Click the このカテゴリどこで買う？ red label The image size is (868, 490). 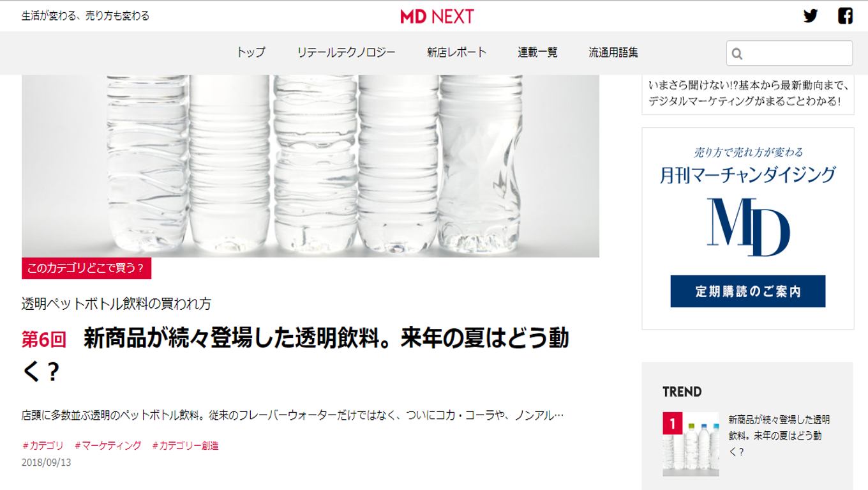[x=86, y=268]
